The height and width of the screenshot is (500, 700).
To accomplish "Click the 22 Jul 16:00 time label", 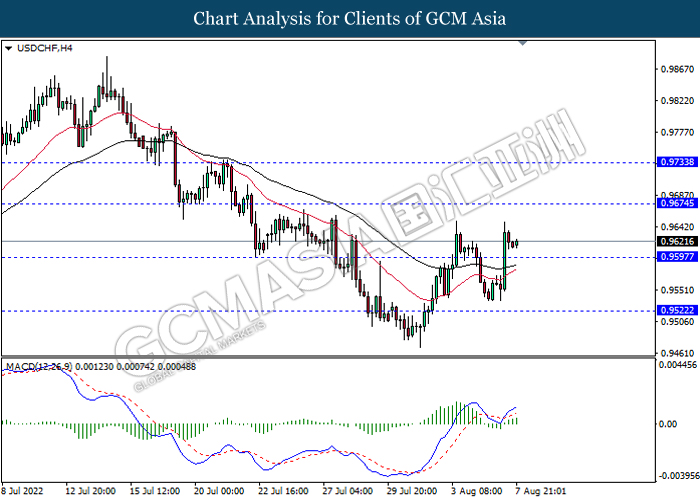I will click(x=283, y=491).
